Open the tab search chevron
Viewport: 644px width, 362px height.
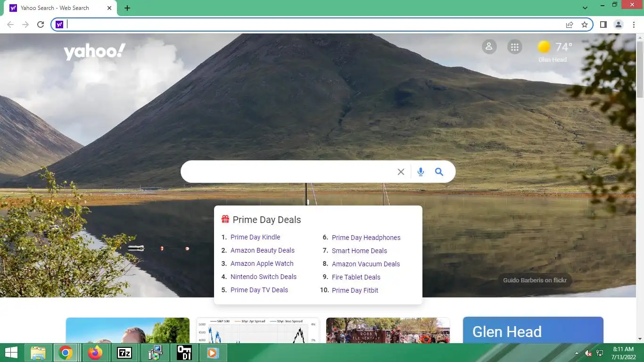coord(585,8)
